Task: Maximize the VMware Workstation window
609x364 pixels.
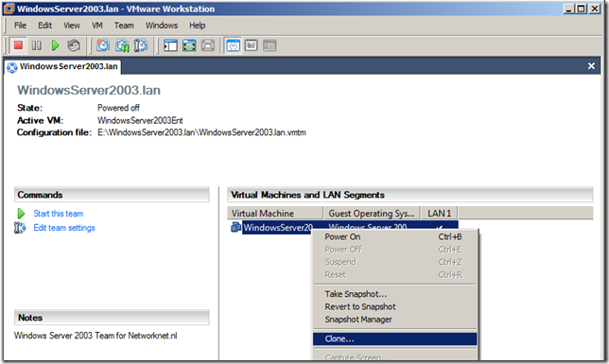Action: click(582, 9)
